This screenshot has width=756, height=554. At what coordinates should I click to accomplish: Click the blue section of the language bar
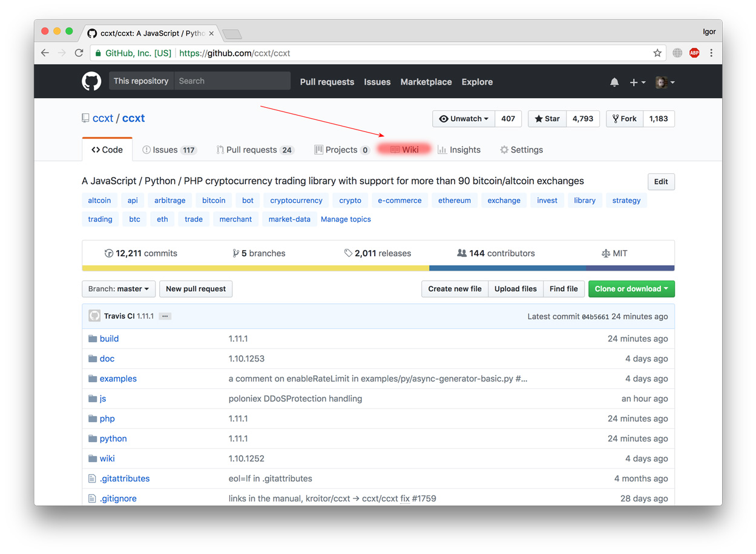507,268
